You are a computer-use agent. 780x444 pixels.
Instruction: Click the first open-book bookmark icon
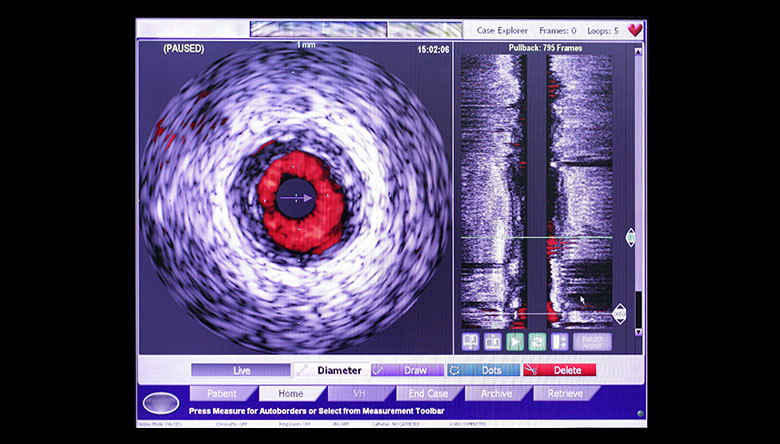pyautogui.click(x=470, y=341)
